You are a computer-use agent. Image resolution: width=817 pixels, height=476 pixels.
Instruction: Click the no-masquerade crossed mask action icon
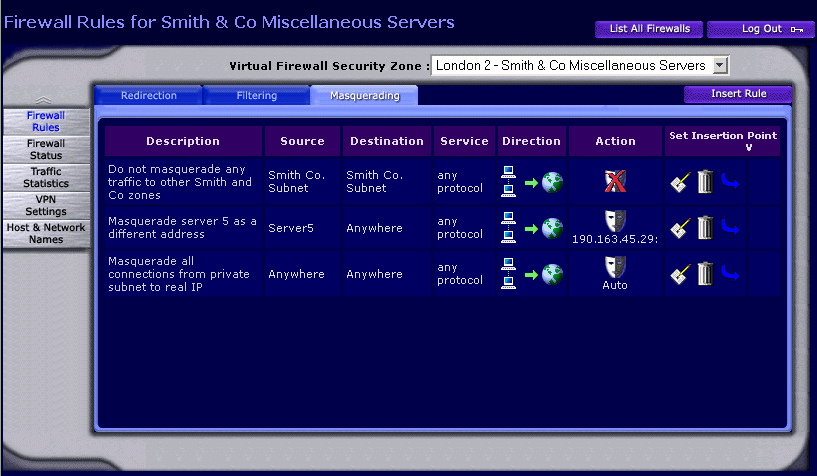tap(615, 181)
